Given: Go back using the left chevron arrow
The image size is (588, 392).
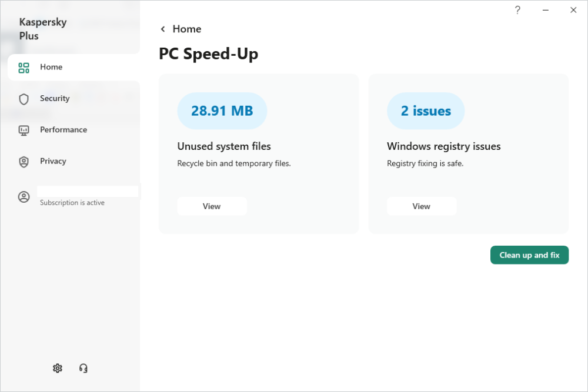Looking at the screenshot, I should (163, 29).
